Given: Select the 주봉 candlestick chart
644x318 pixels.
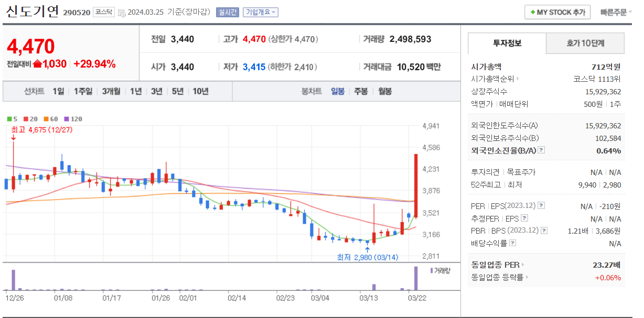Looking at the screenshot, I should (x=361, y=91).
